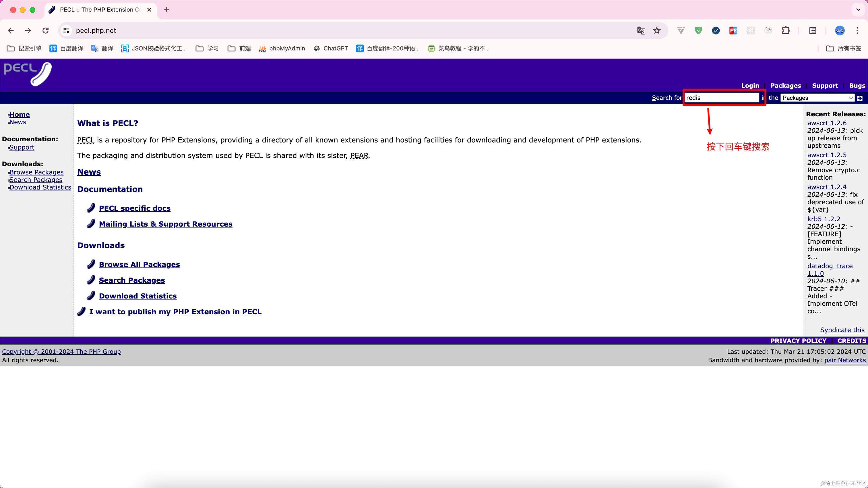868x488 pixels.
Task: Open the awscrt 1.2.6 release link
Action: 827,123
